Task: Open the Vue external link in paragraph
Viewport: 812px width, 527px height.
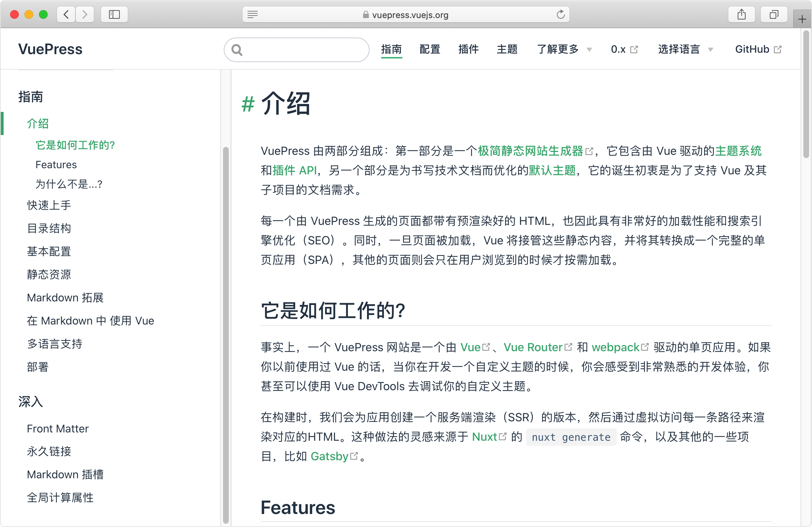Action: point(475,347)
